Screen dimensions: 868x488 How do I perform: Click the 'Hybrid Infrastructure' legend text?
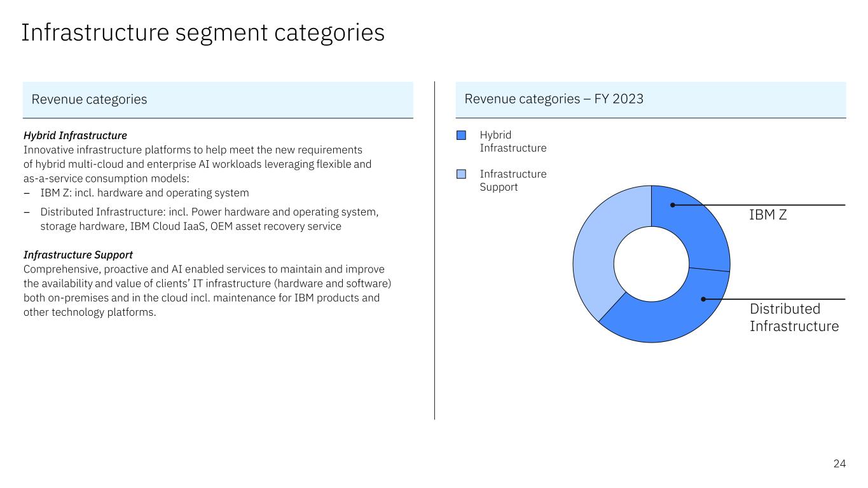(x=513, y=142)
